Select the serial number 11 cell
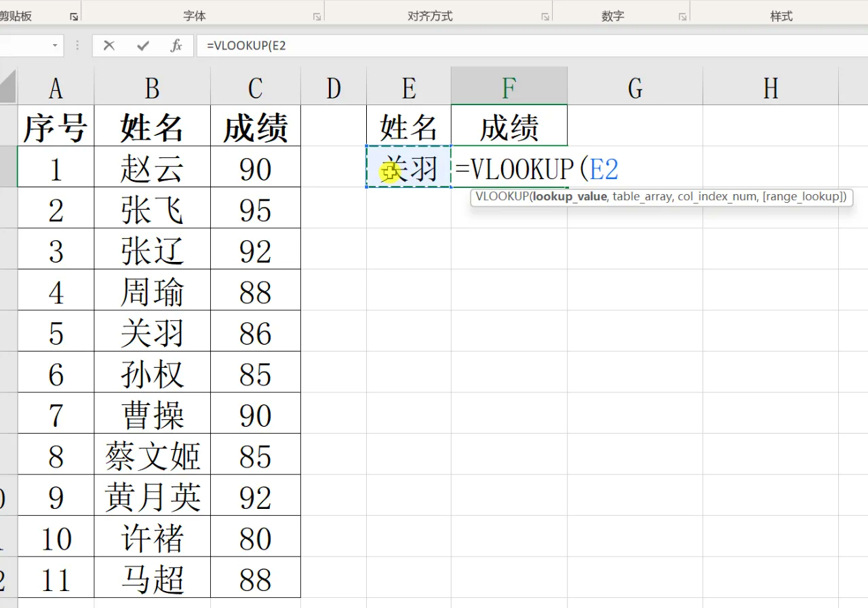This screenshot has height=608, width=868. coord(56,577)
